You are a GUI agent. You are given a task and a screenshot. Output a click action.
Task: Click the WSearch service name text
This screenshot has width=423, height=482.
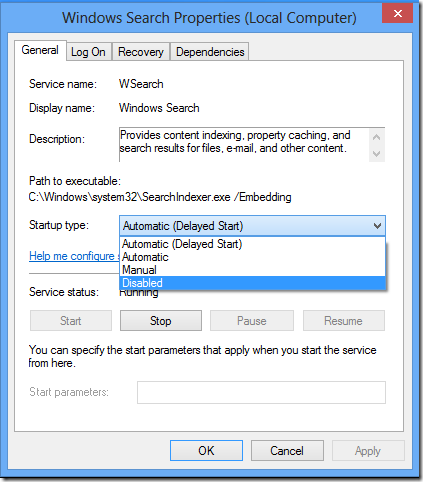point(141,84)
